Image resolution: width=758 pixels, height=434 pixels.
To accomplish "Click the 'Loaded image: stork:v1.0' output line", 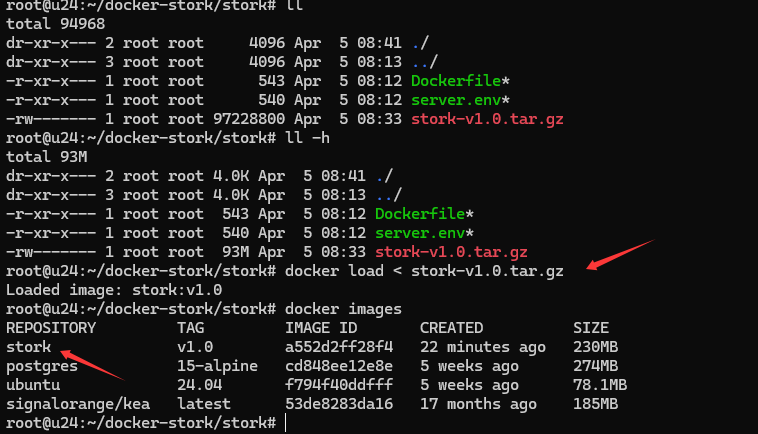I will point(114,290).
